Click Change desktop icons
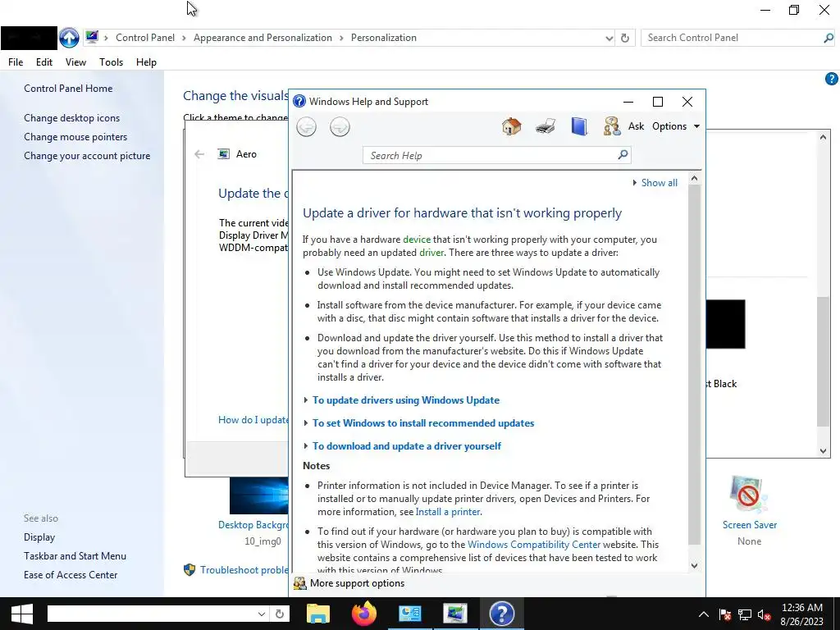 (x=72, y=118)
